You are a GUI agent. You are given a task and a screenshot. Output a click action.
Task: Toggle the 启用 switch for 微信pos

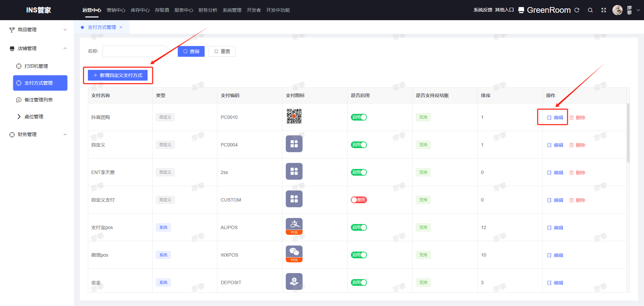(x=359, y=255)
